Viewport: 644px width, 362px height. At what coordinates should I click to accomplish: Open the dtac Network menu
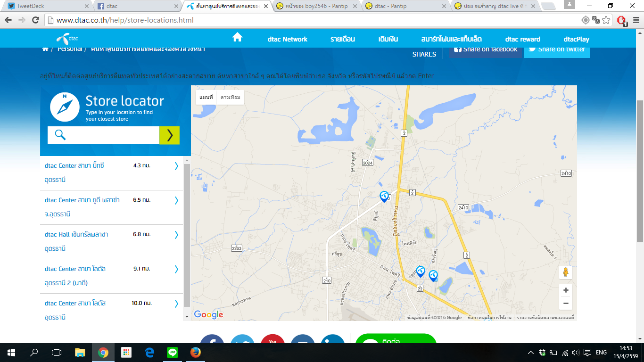tap(288, 39)
